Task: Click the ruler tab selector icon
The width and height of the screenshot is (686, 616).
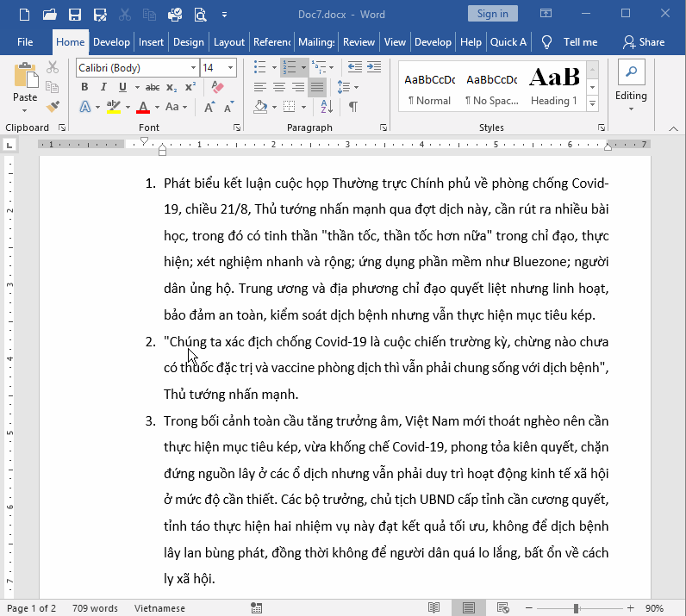Action: point(9,145)
